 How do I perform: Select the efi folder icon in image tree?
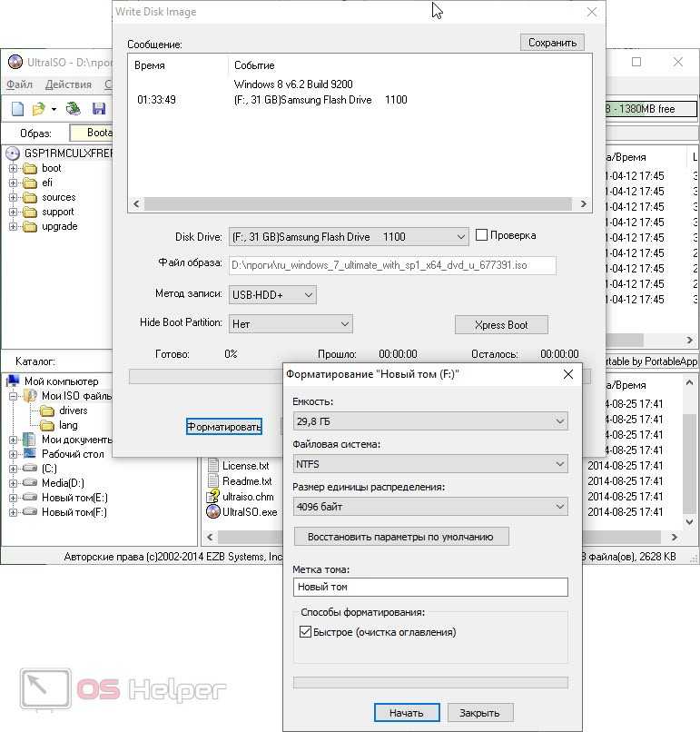point(30,183)
